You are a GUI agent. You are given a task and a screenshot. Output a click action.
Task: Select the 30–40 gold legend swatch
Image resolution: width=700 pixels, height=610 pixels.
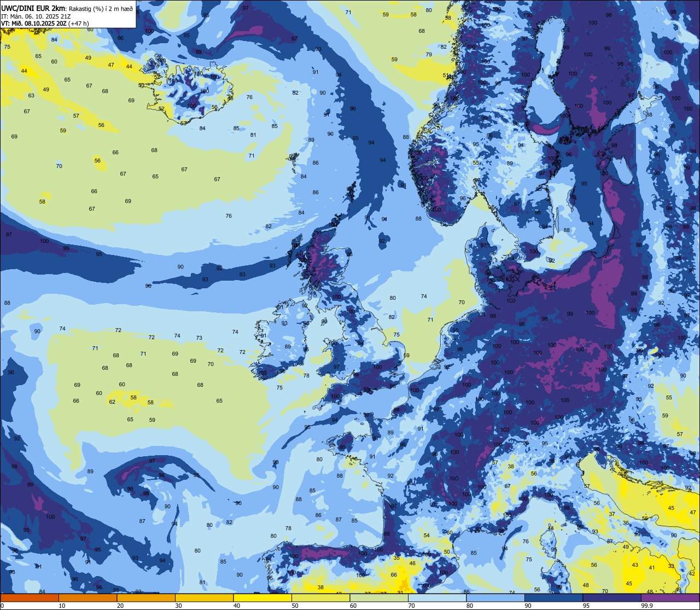204,597
